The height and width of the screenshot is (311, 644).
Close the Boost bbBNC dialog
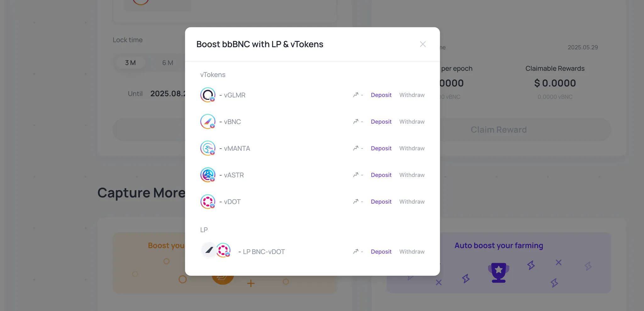point(423,44)
